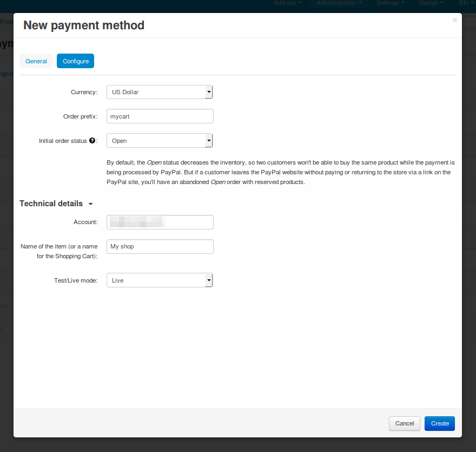The width and height of the screenshot is (476, 452).
Task: Switch to the General tab
Action: coord(36,61)
